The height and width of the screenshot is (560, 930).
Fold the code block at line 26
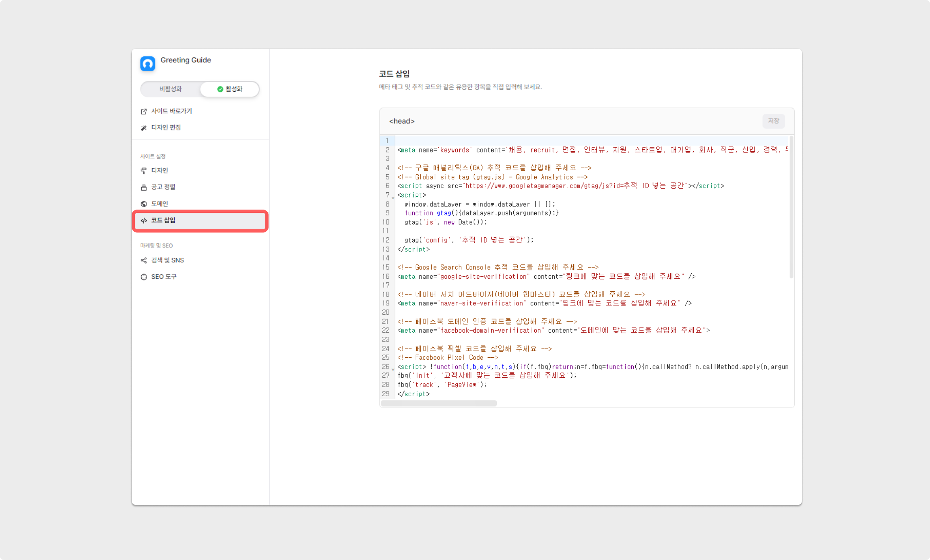tap(393, 369)
